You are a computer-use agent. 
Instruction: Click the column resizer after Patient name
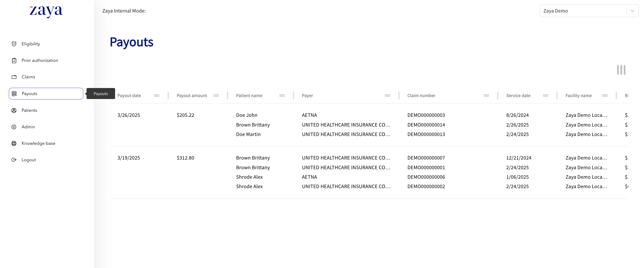[x=293, y=95]
